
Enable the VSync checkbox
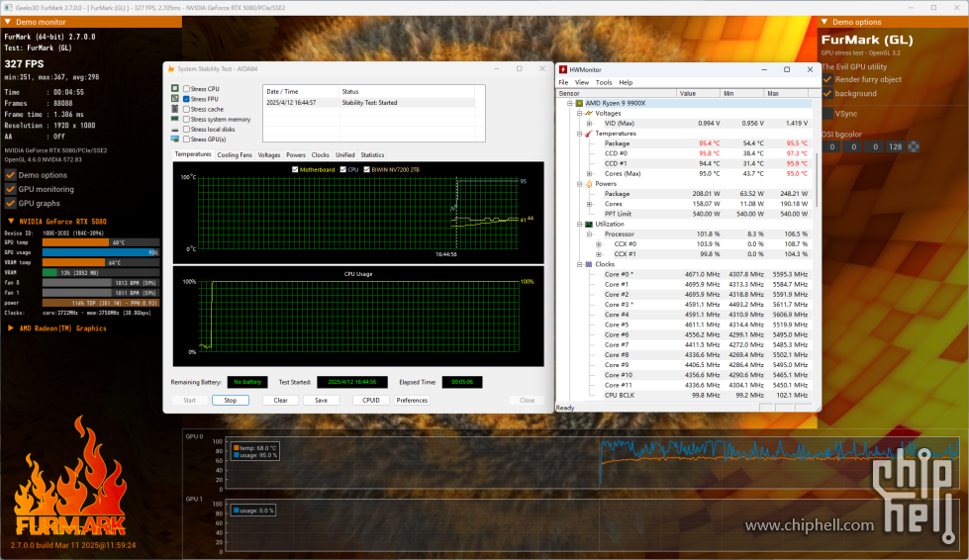point(828,114)
